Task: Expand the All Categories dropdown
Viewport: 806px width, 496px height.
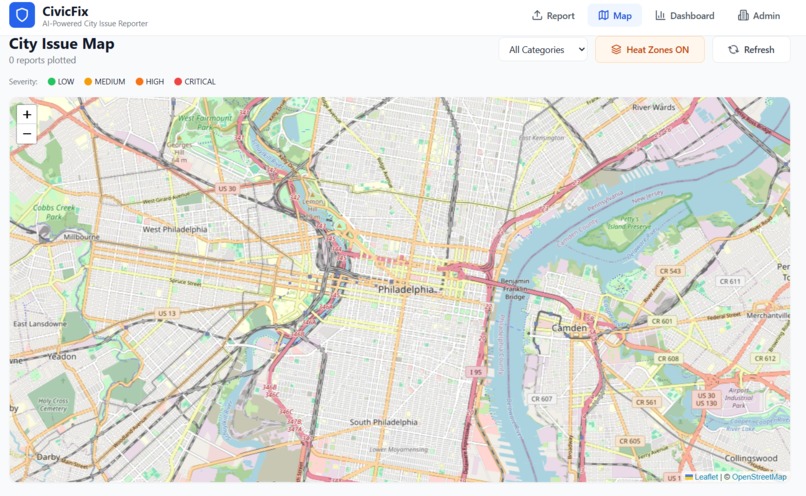Action: coord(543,49)
